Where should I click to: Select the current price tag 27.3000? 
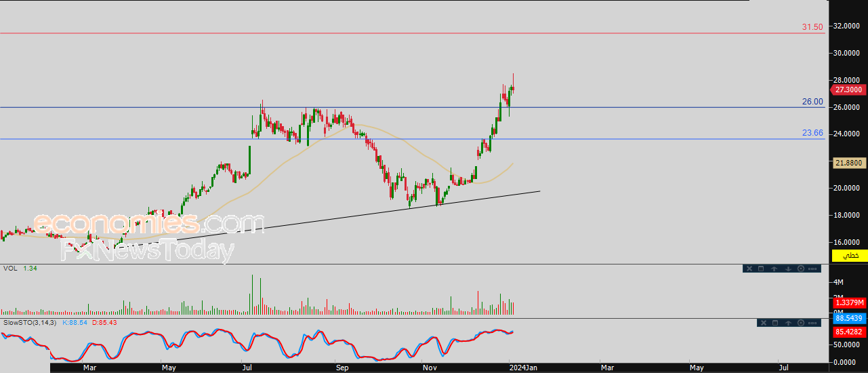click(847, 90)
